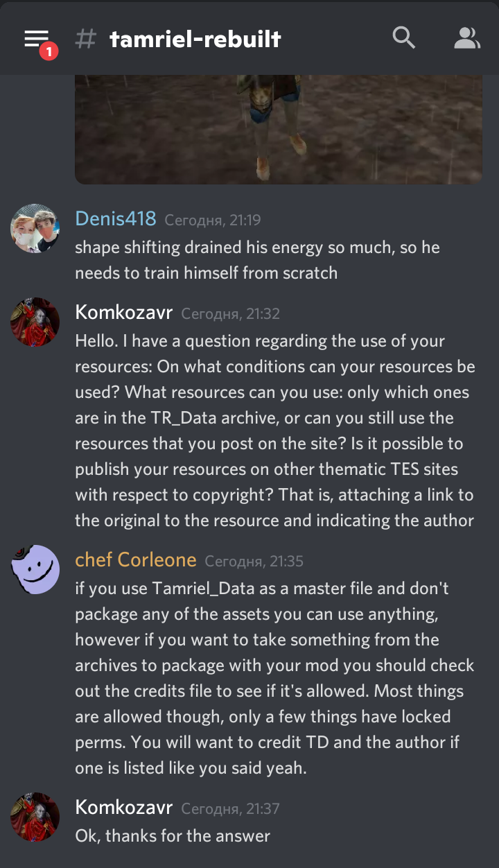
Task: Tap the chef Corleone username
Action: click(x=135, y=559)
